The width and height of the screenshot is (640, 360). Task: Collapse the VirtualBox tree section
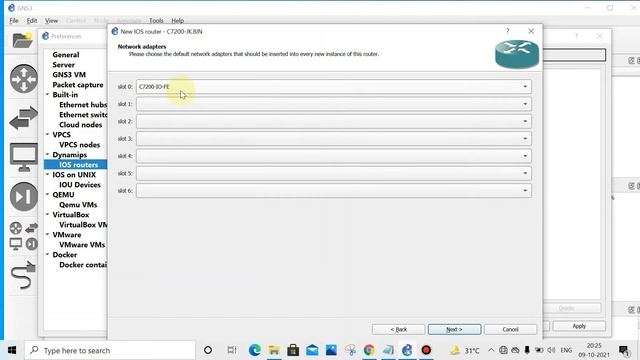click(x=47, y=215)
